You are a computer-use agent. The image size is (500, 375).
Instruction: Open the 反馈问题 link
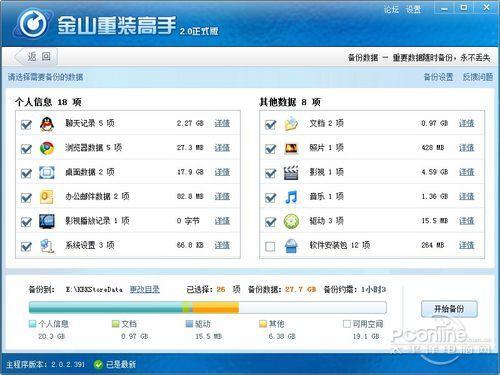[x=478, y=77]
